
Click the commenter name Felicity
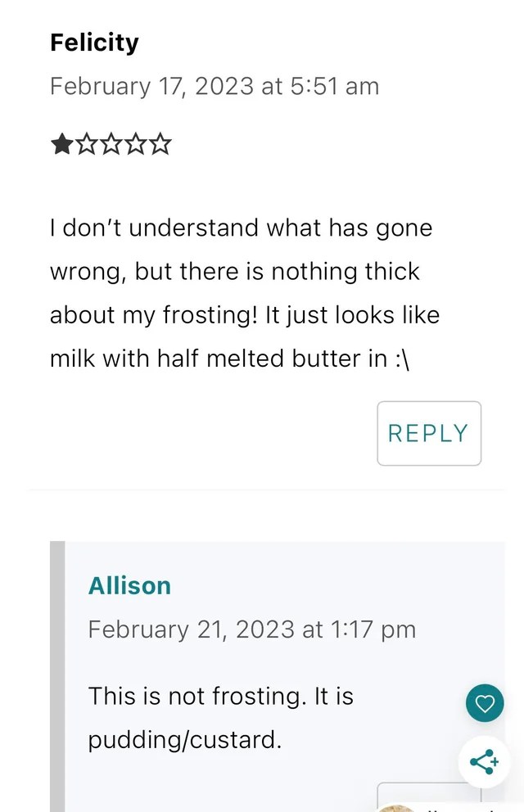pos(94,43)
